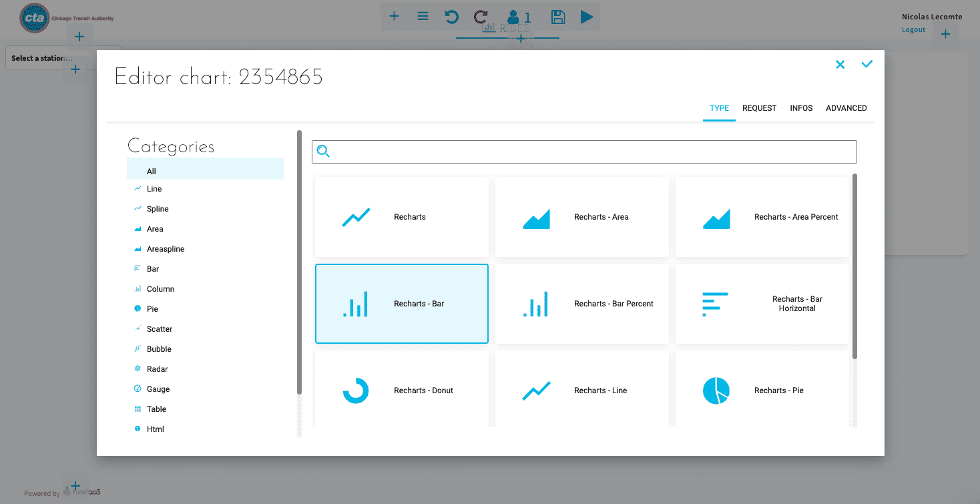980x504 pixels.
Task: Click the Recharts - Bar icon
Action: coord(356,304)
